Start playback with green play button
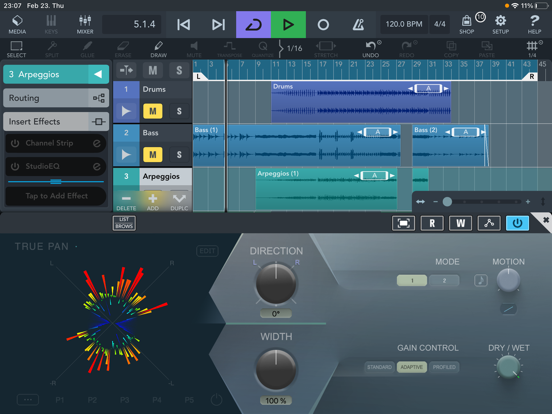Viewport: 552px width, 414px height. [x=288, y=25]
